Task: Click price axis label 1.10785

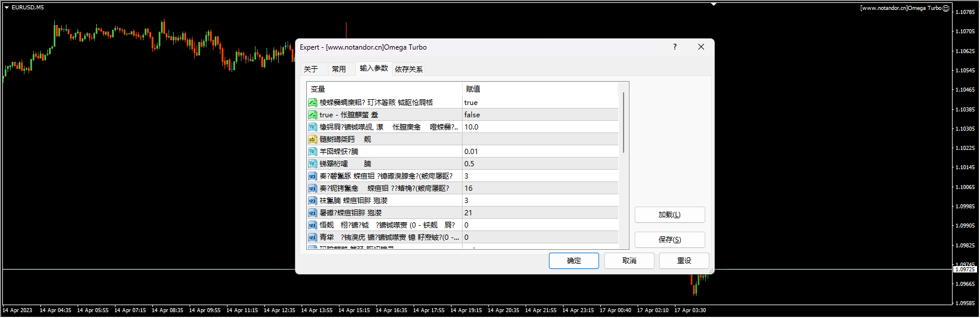Action: click(965, 12)
